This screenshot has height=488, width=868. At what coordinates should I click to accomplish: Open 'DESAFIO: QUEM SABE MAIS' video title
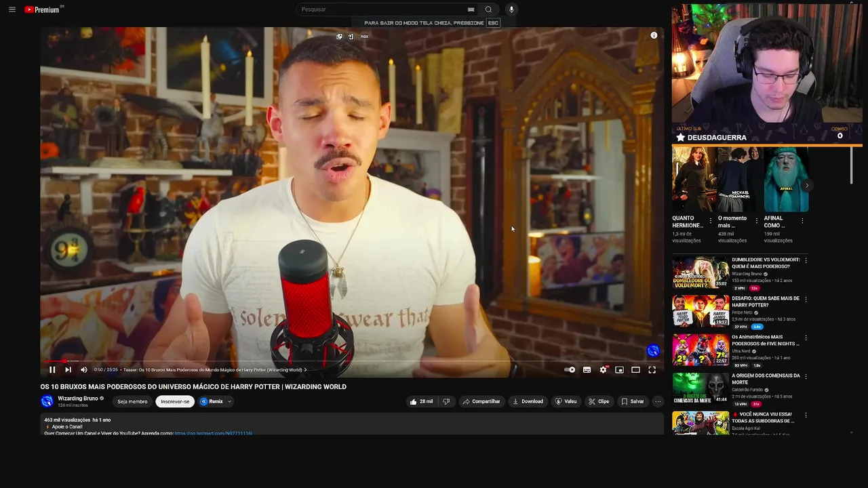click(x=766, y=302)
